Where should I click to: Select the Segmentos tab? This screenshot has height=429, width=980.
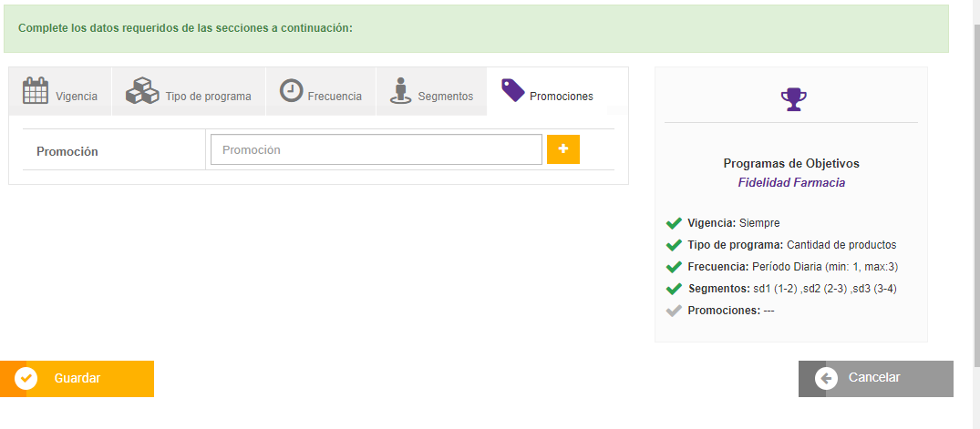click(445, 97)
